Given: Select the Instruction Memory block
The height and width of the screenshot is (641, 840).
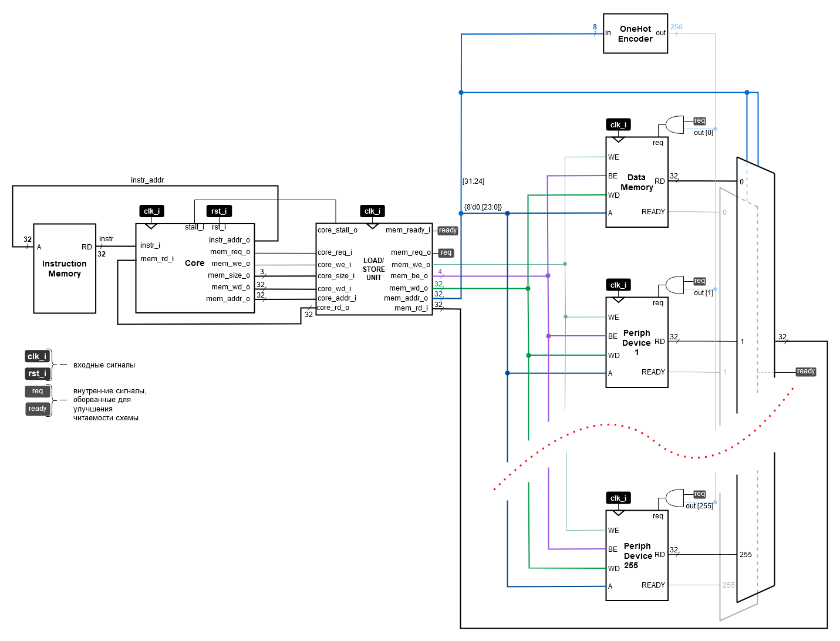Looking at the screenshot, I should click(x=65, y=268).
